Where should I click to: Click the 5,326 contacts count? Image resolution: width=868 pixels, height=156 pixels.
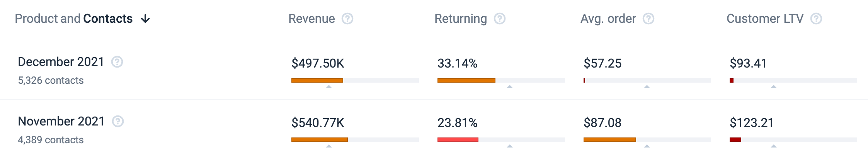[x=51, y=80]
